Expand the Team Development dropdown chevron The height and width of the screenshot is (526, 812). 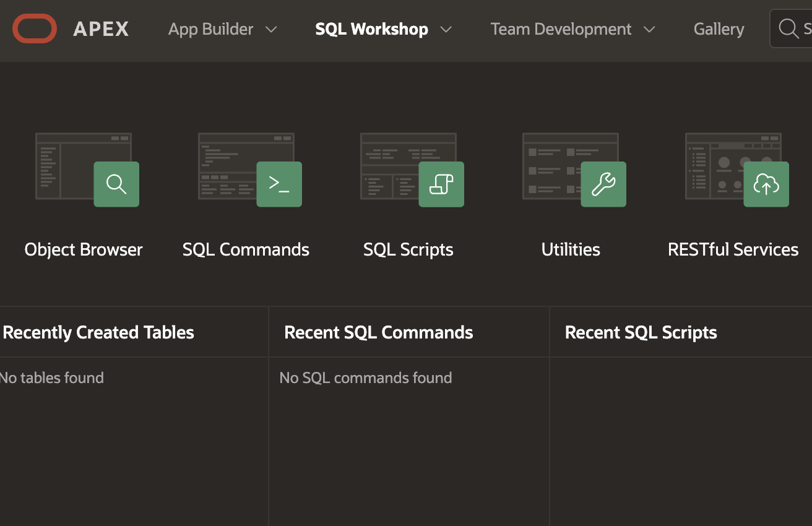pos(649,30)
